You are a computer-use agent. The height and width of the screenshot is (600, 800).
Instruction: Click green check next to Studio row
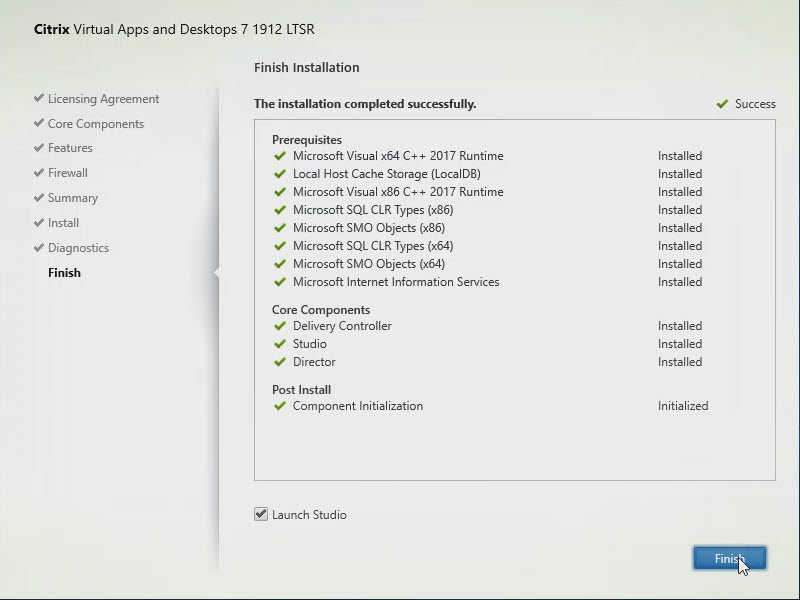[x=280, y=344]
